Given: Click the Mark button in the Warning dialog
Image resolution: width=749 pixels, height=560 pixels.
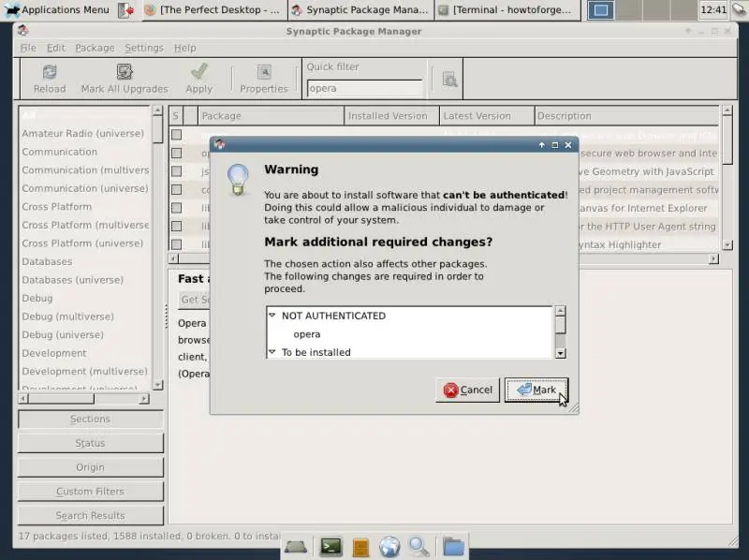Looking at the screenshot, I should [536, 390].
